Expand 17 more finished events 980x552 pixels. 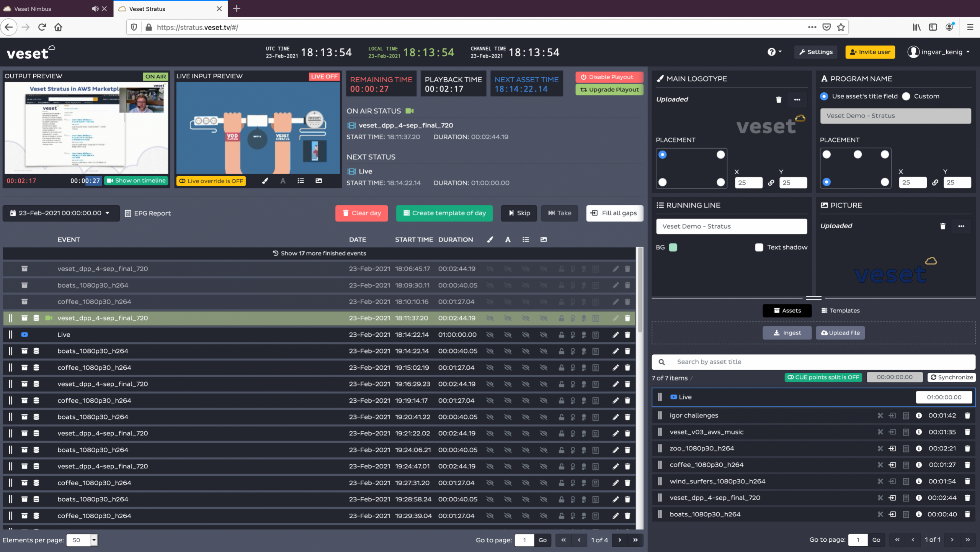click(319, 254)
